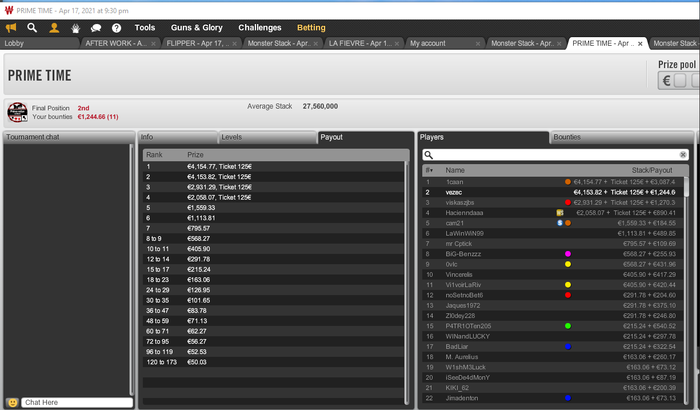700x410 pixels.
Task: Clear the player search field with X icon
Action: coord(683,155)
